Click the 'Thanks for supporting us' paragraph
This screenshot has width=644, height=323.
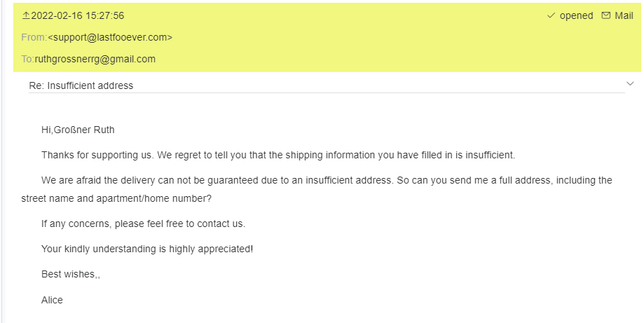pyautogui.click(x=278, y=155)
